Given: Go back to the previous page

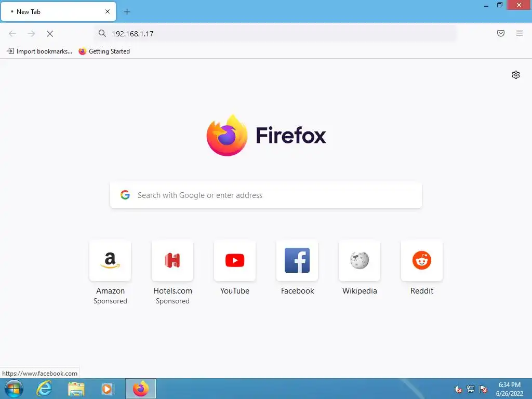Looking at the screenshot, I should (12, 34).
